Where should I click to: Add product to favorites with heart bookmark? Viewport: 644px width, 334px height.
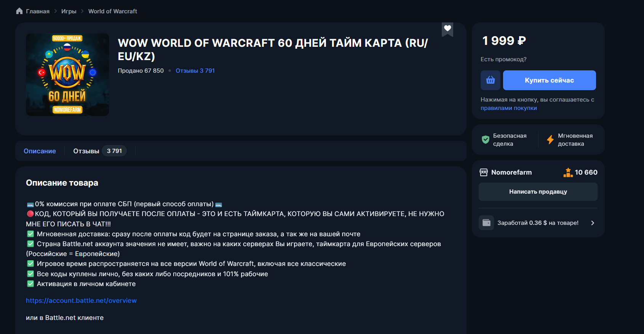(x=447, y=29)
